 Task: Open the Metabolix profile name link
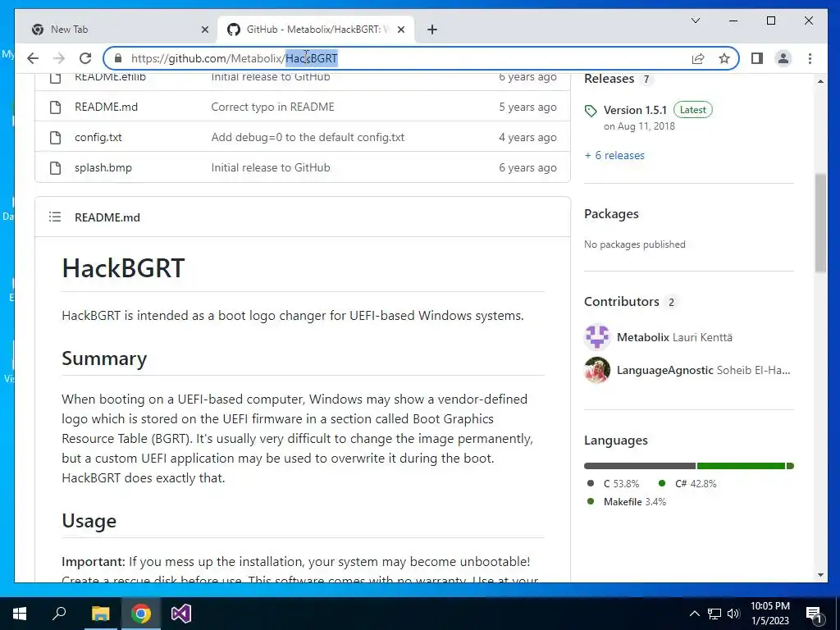click(643, 337)
